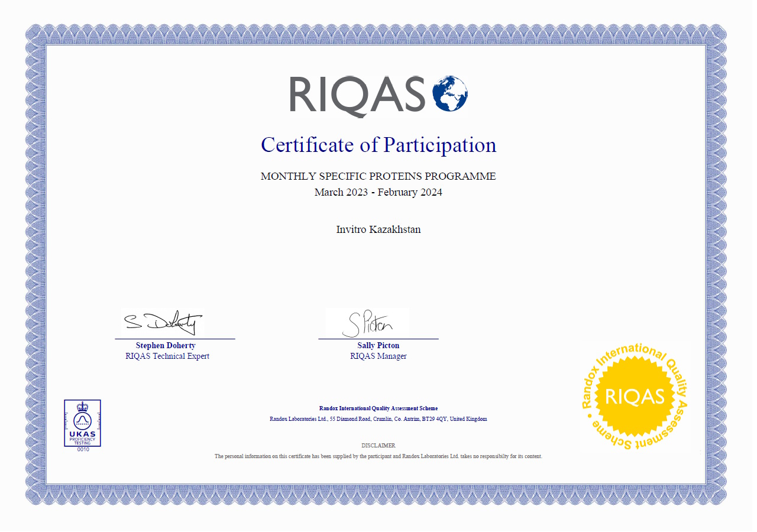Click the printed name Sally Picton

pyautogui.click(x=378, y=345)
